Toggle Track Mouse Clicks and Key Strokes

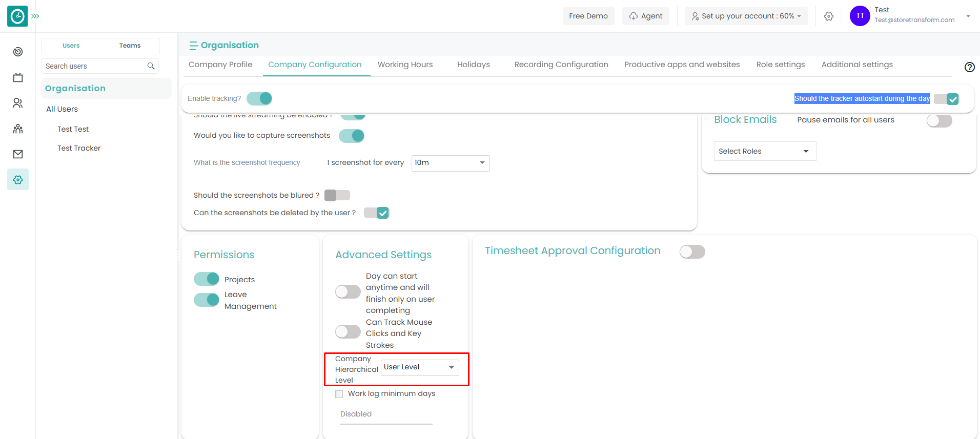348,332
